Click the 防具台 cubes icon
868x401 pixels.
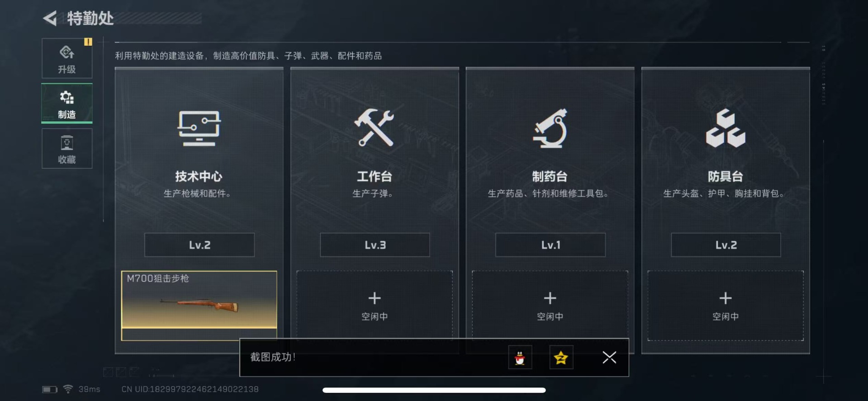click(x=726, y=128)
